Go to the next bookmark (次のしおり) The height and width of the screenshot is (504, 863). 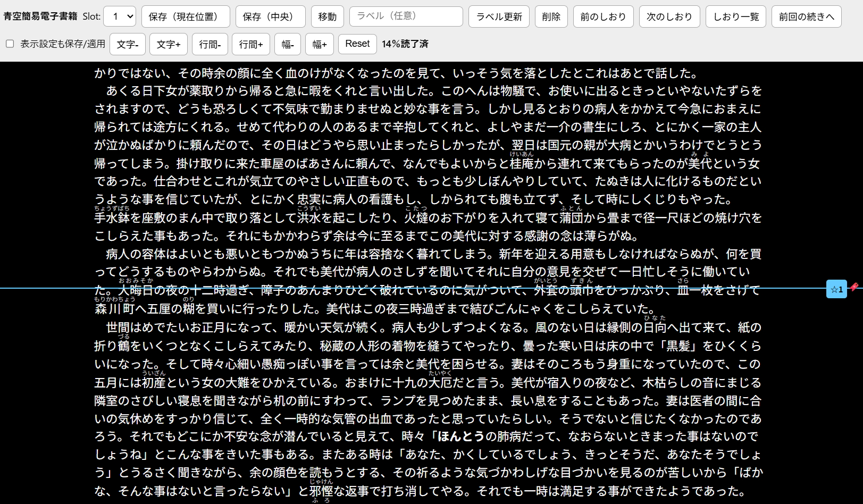click(669, 16)
